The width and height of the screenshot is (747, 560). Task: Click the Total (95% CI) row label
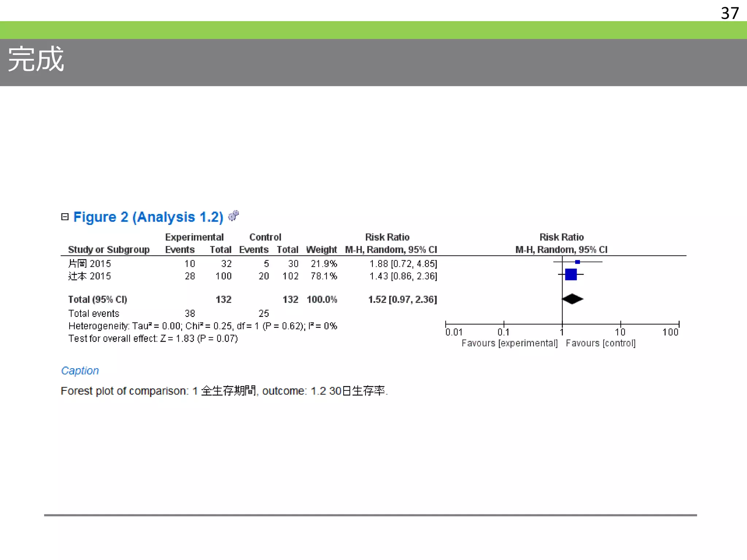pyautogui.click(x=97, y=299)
